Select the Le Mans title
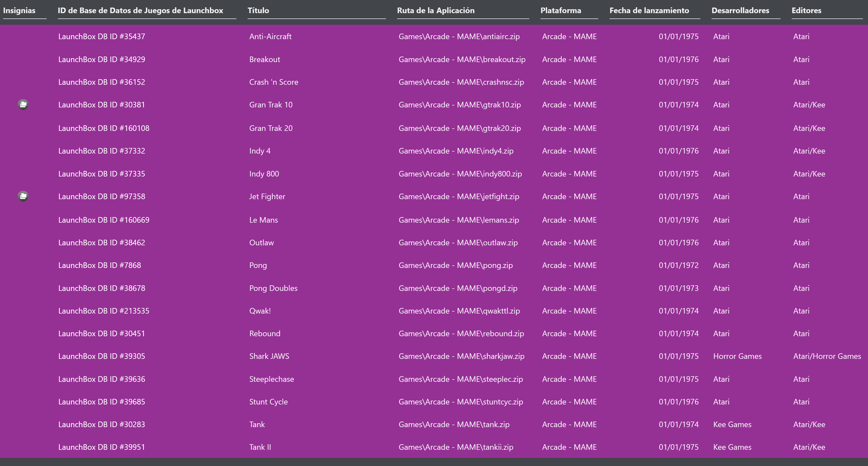Viewport: 868px width, 466px height. click(x=264, y=220)
